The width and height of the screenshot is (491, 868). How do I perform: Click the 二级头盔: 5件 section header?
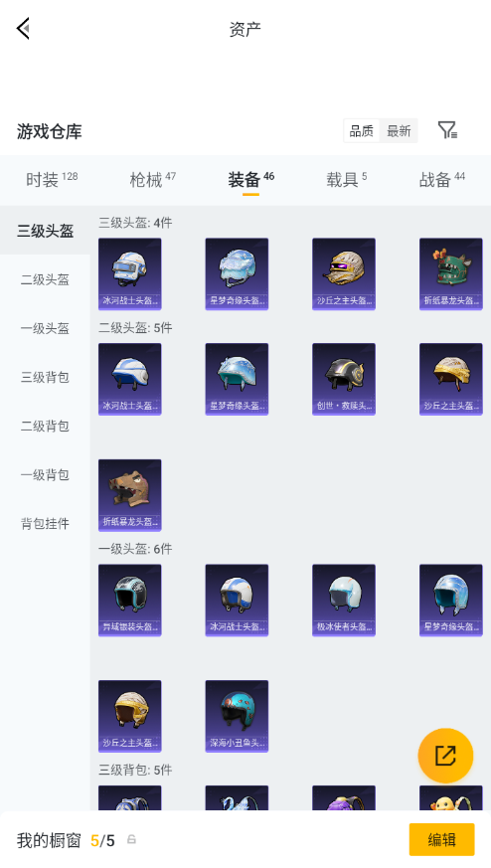point(135,328)
